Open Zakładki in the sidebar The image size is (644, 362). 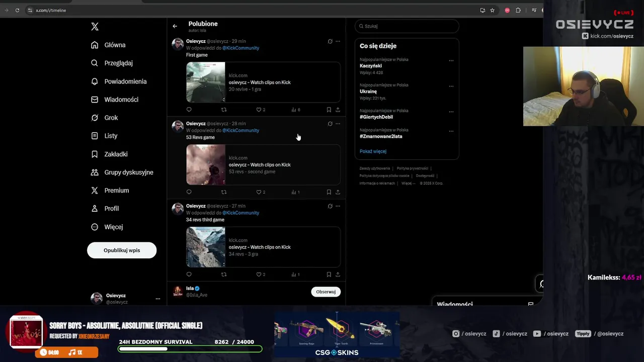109,154
